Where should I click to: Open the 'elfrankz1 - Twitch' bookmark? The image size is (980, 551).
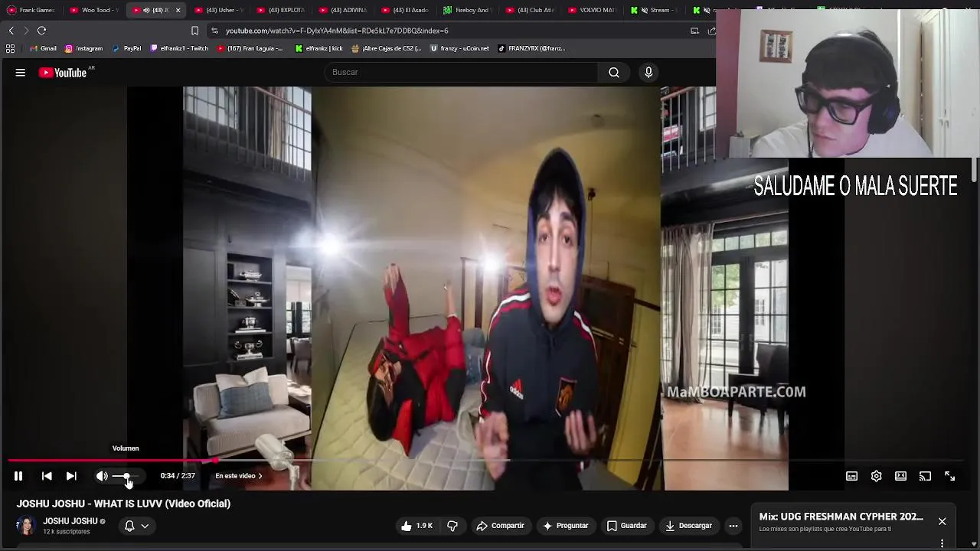(179, 48)
